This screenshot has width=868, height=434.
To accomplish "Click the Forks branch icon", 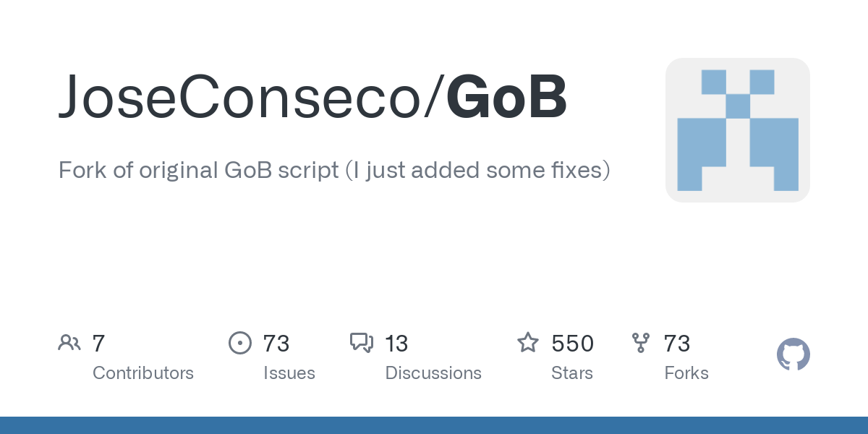I will coord(641,343).
